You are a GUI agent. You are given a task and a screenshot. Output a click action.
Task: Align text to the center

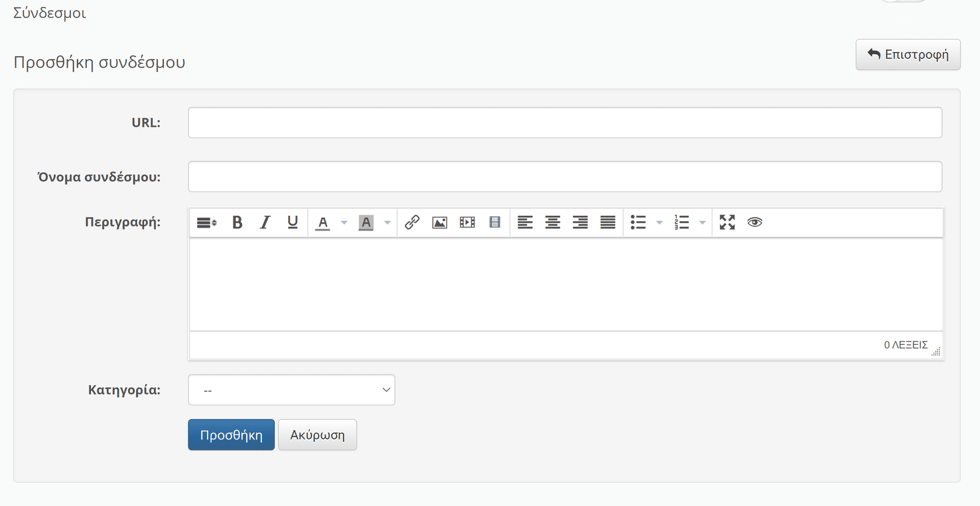(552, 222)
